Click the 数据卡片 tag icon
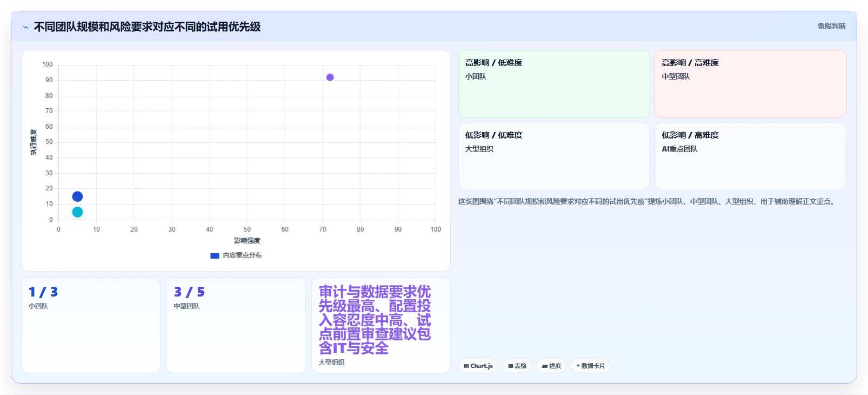The image size is (868, 395). click(578, 366)
